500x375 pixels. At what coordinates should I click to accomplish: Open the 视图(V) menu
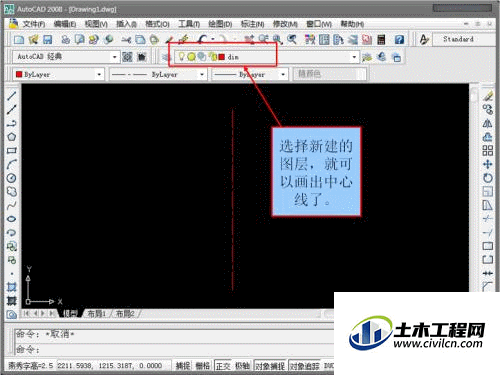coord(96,24)
